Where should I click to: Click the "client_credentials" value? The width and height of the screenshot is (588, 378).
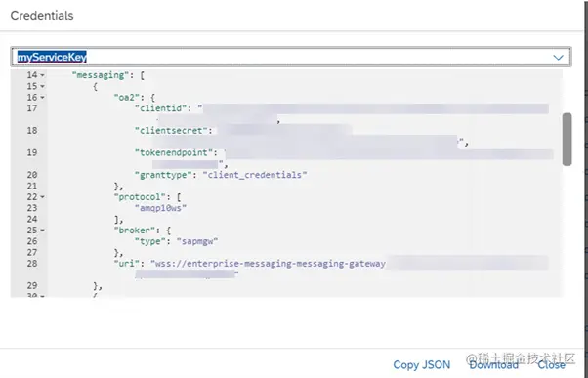(255, 175)
